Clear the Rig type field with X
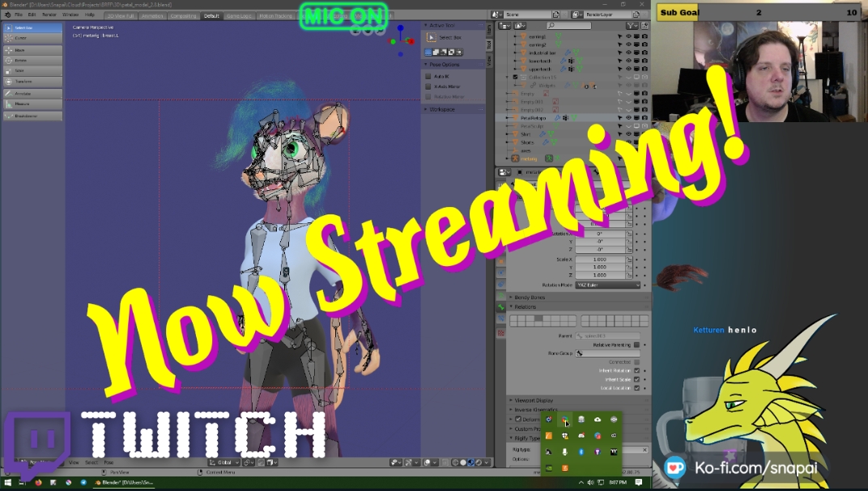This screenshot has width=868, height=491. click(645, 450)
